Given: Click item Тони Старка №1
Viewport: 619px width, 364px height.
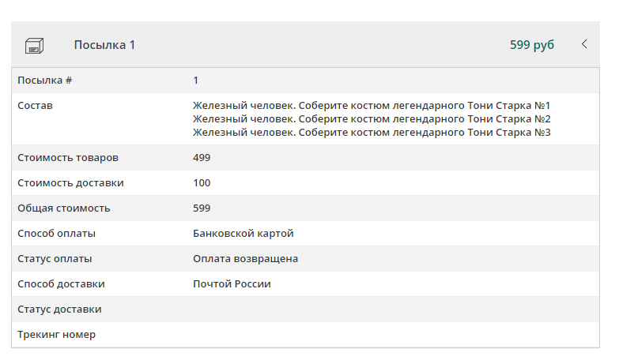Looking at the screenshot, I should pyautogui.click(x=371, y=106).
